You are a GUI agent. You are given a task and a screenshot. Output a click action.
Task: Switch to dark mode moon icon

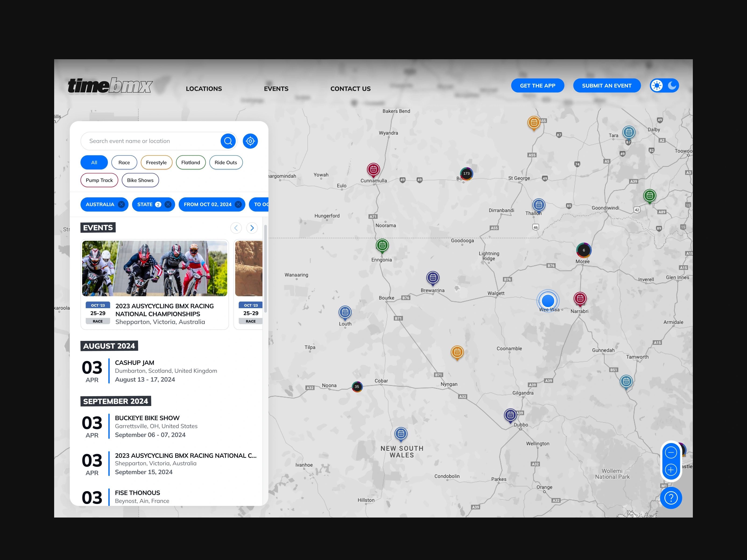tap(672, 85)
